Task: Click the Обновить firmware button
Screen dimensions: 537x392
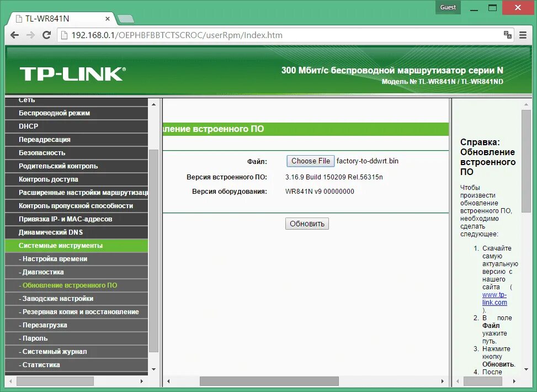Action: pyautogui.click(x=307, y=224)
